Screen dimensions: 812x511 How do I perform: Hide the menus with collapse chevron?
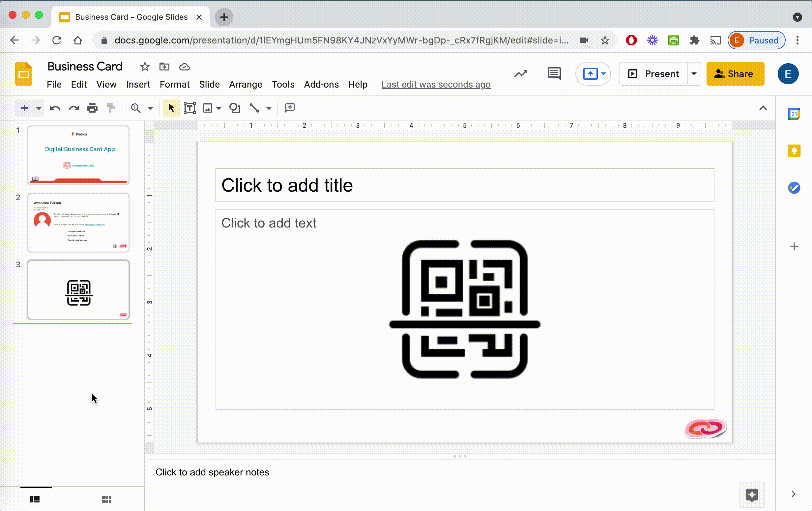coord(763,108)
